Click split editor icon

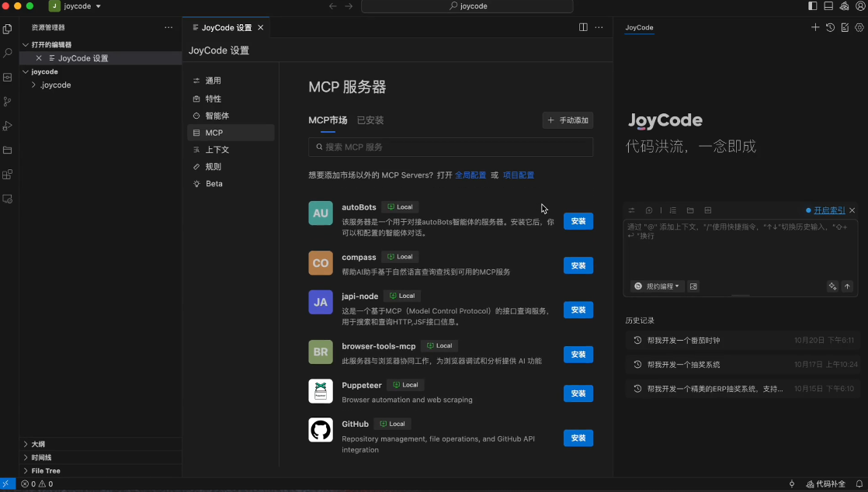[x=583, y=27]
